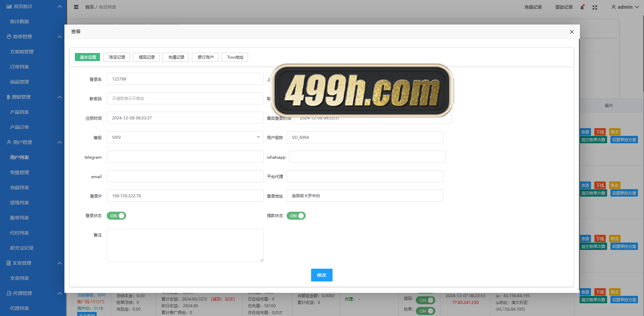Switch to the 银行账户 tab
The image size is (644, 316).
coord(206,57)
